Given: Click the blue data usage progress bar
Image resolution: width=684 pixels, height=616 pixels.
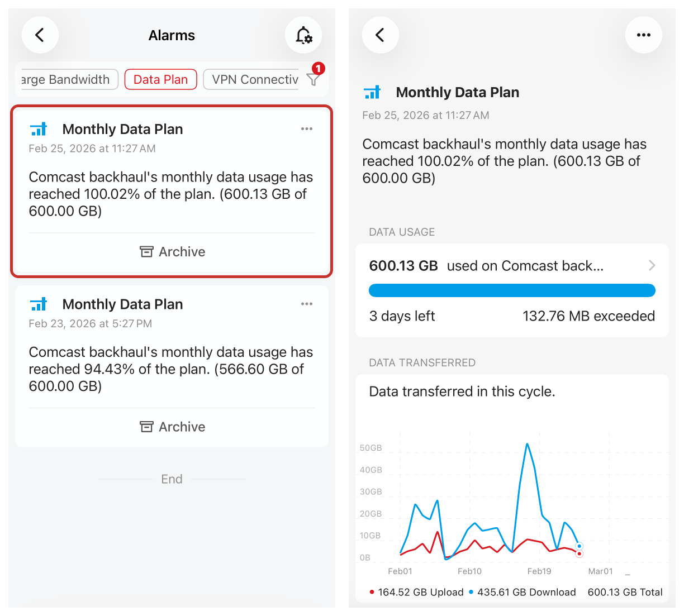Looking at the screenshot, I should 512,290.
